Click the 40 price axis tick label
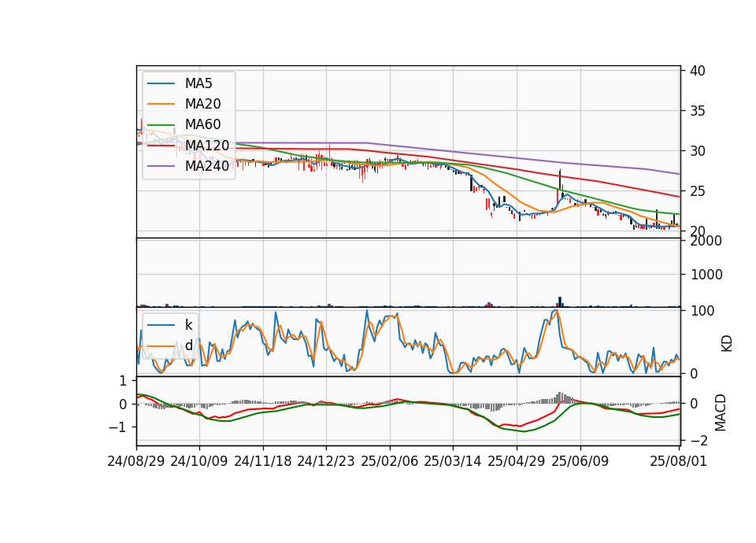 pyautogui.click(x=698, y=71)
